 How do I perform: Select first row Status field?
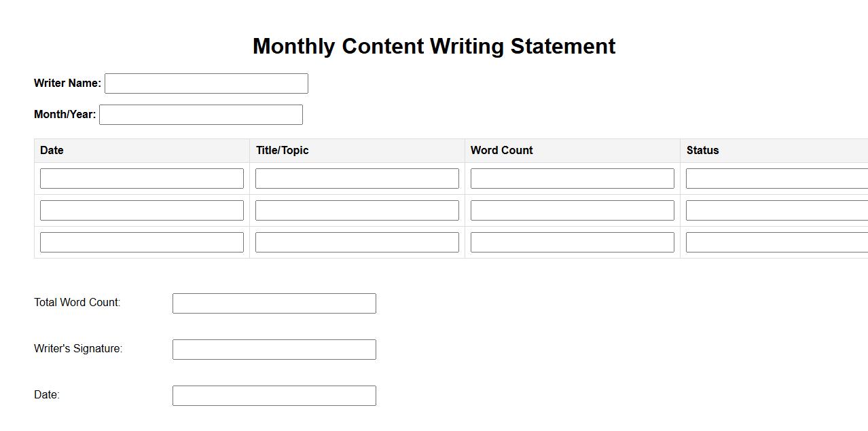pos(776,179)
